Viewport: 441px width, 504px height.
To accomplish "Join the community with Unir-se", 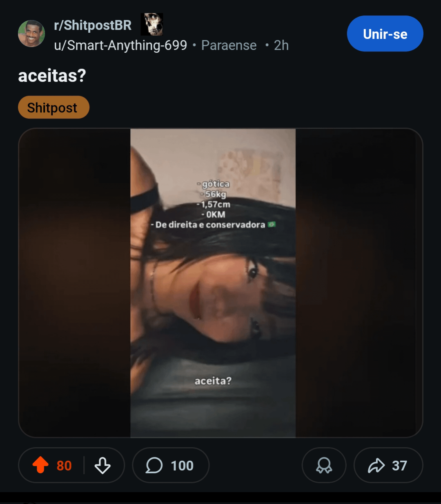I will click(385, 34).
